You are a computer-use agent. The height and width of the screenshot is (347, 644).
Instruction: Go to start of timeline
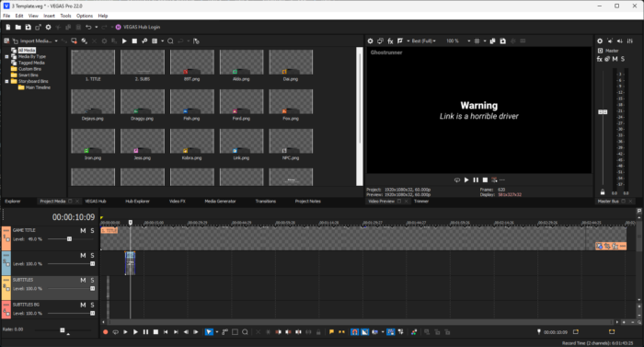166,332
